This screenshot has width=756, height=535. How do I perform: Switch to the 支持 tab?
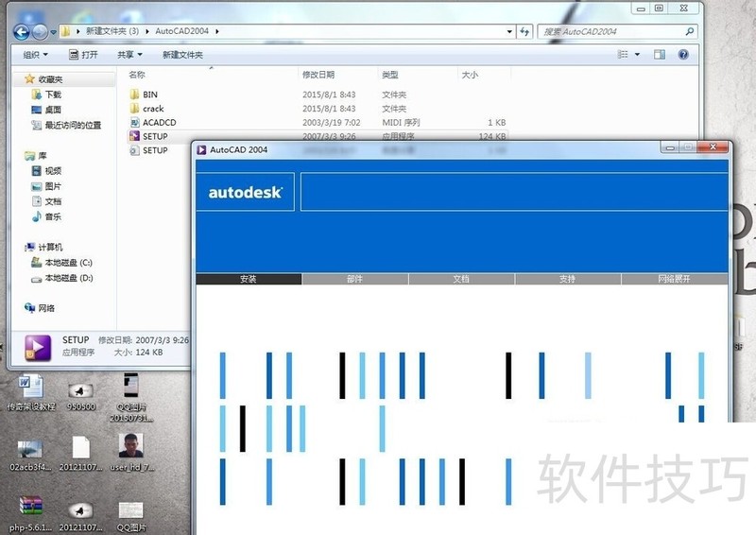point(568,279)
